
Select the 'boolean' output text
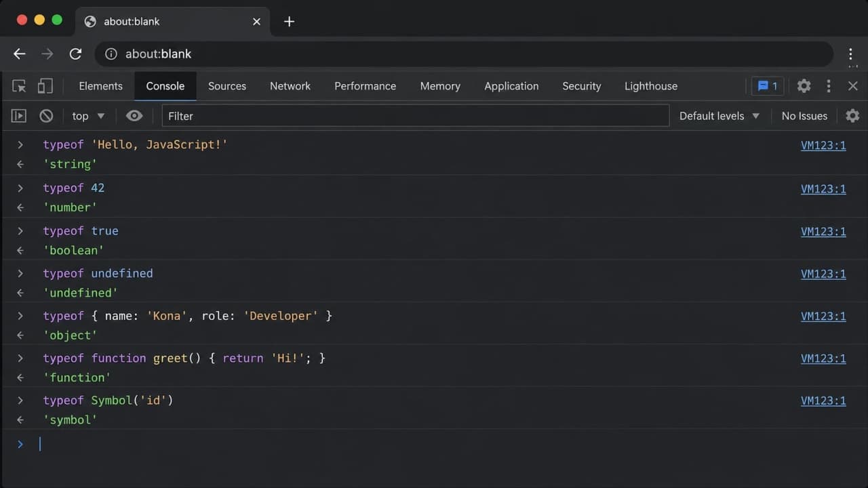[x=73, y=250]
